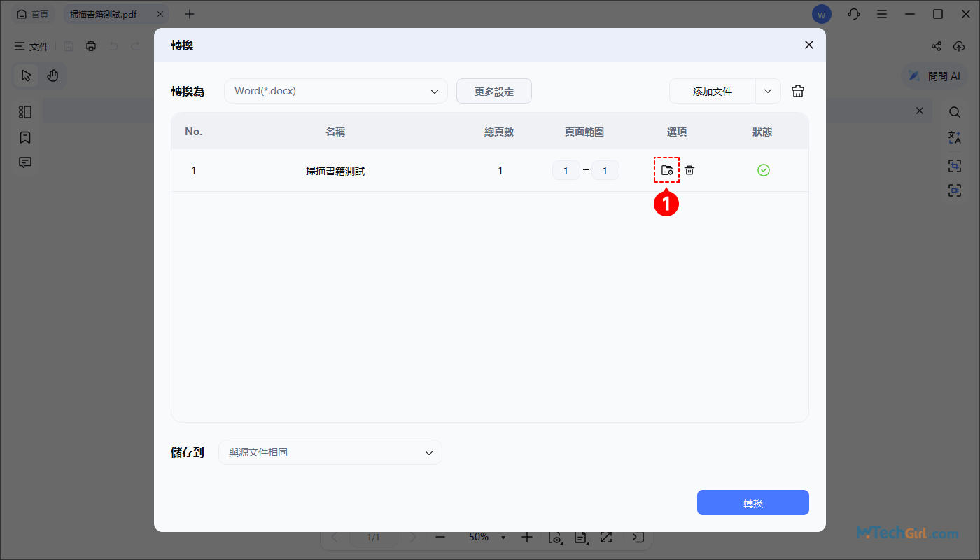Click the save icon in toolbar

tap(69, 46)
